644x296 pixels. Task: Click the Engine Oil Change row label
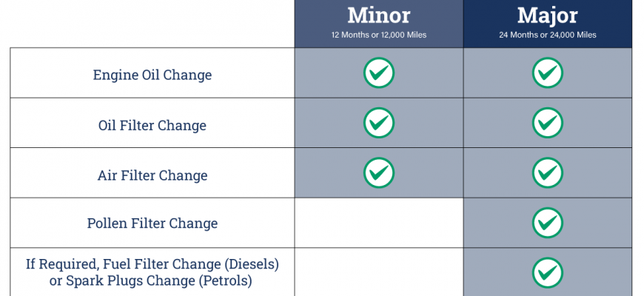152,75
